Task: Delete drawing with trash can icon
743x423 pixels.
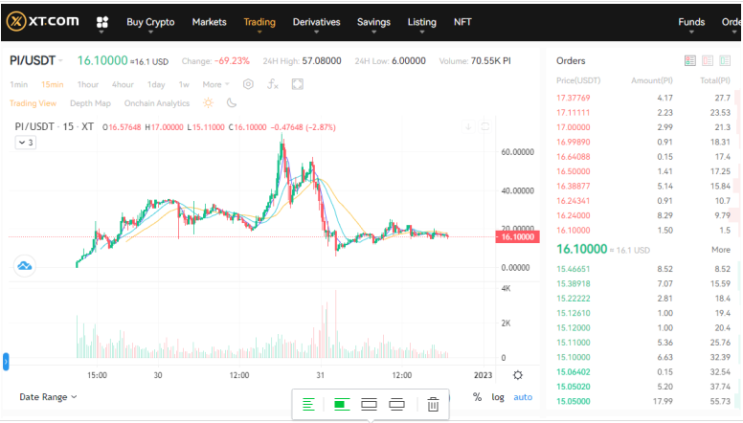Action: [433, 405]
